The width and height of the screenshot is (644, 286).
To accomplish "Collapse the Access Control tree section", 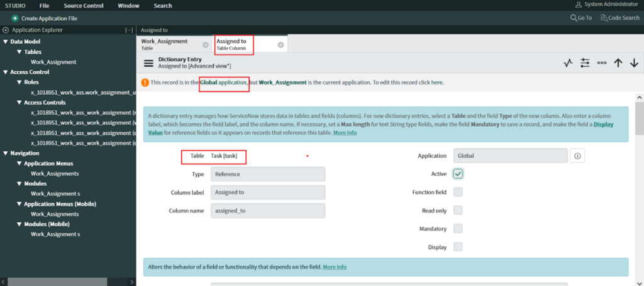I will pyautogui.click(x=6, y=72).
